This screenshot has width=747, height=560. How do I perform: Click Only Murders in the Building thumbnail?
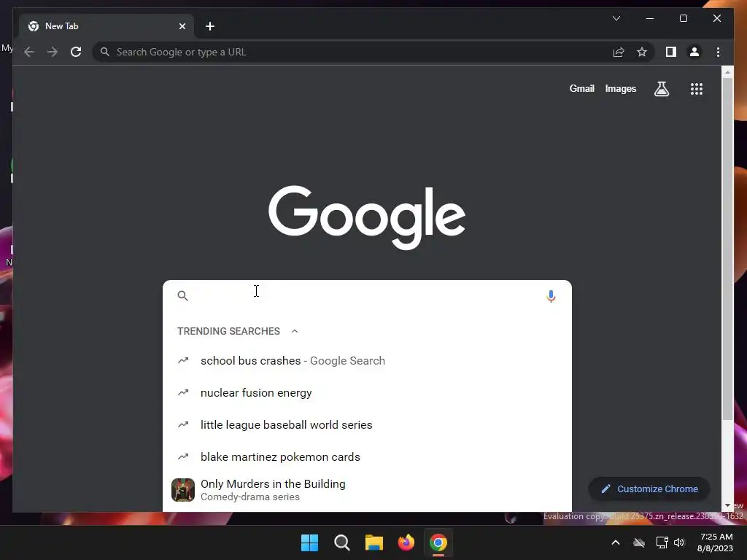[x=183, y=490]
